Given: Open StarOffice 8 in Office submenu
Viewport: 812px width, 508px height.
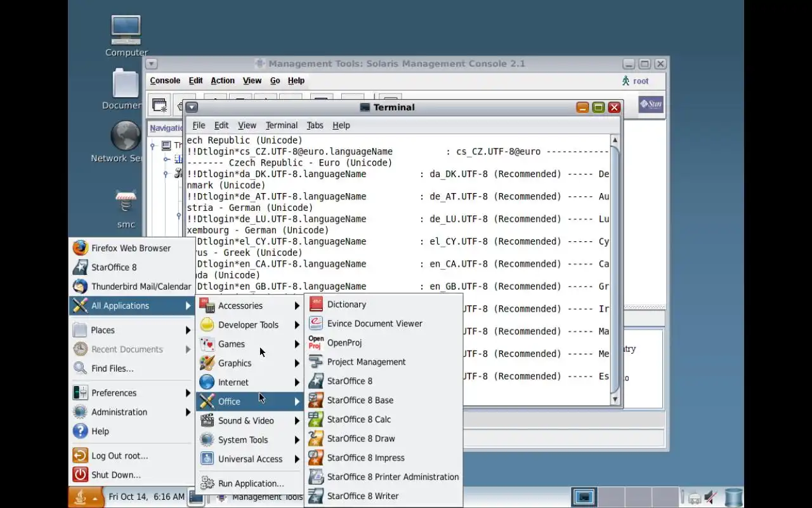Looking at the screenshot, I should point(383,381).
